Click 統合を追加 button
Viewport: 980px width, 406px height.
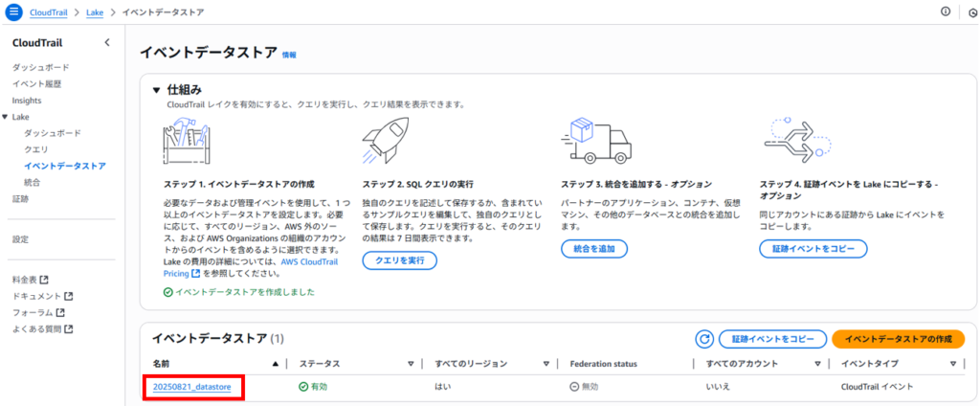pos(593,249)
